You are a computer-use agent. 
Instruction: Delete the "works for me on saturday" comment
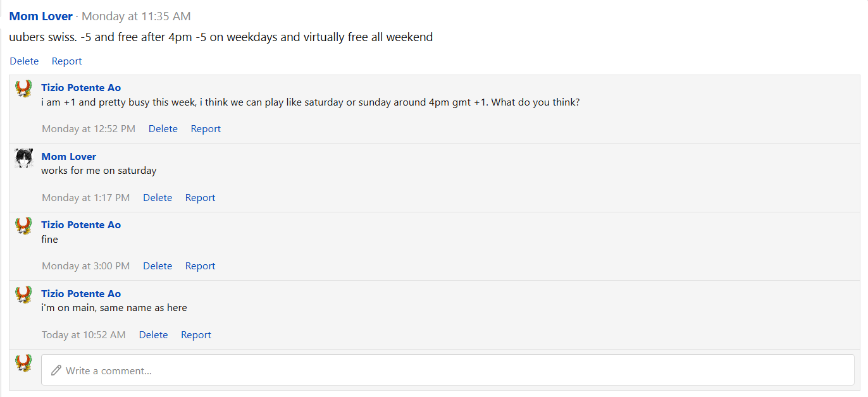158,198
